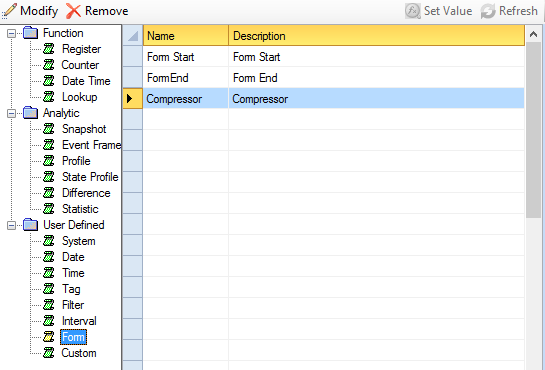Viewport: 545px width, 370px height.
Task: Click the Form Start description cell
Action: pos(376,57)
